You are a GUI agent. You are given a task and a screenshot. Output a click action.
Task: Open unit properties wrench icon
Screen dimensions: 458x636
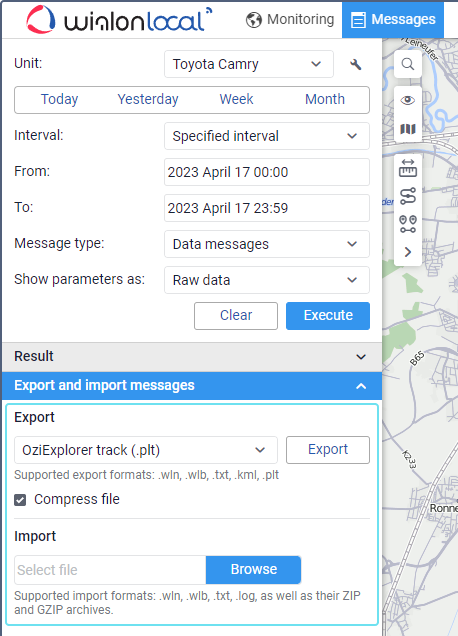(355, 64)
